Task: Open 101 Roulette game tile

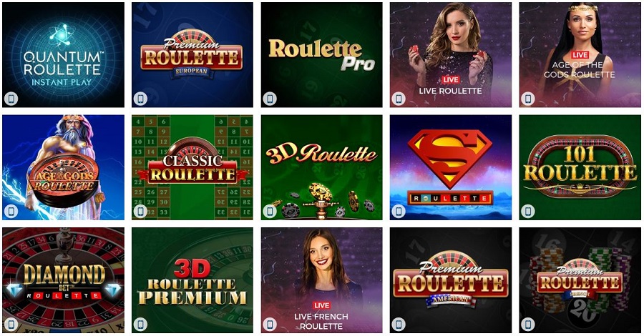Action: (580, 167)
